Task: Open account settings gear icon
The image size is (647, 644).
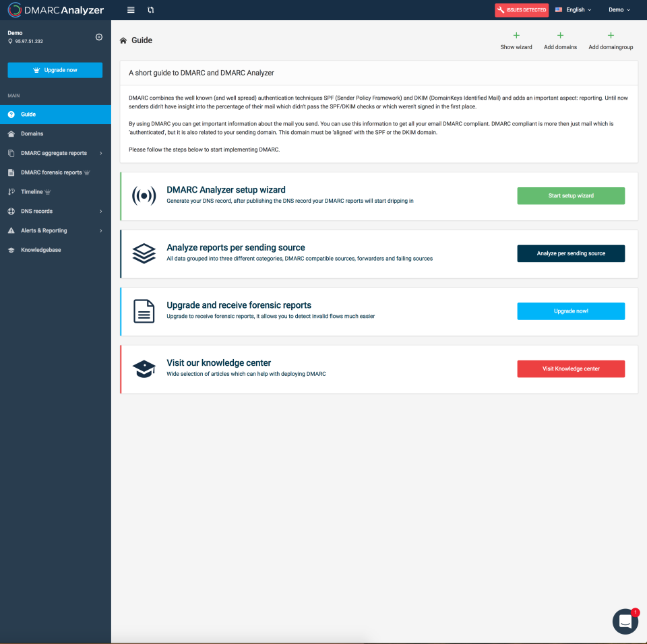Action: click(99, 37)
